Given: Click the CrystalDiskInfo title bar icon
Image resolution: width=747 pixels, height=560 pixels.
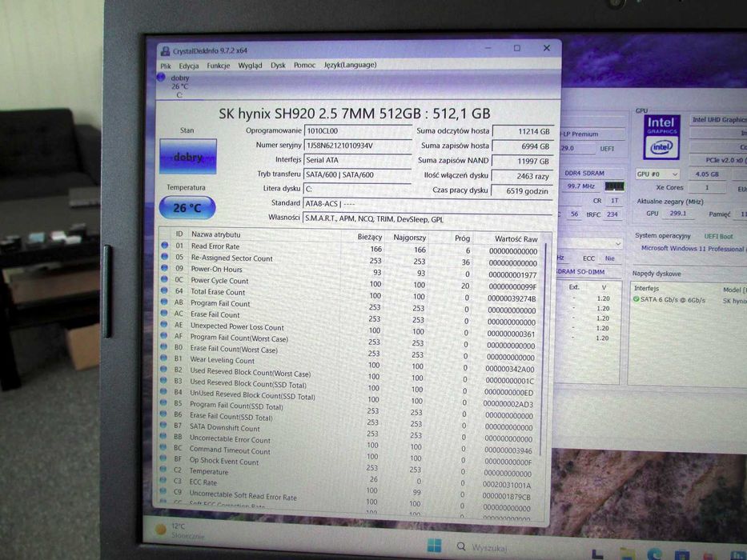Looking at the screenshot, I should point(165,50).
